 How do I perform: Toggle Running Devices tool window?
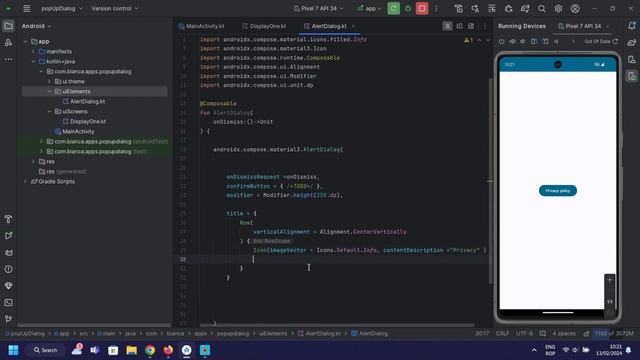[632, 76]
